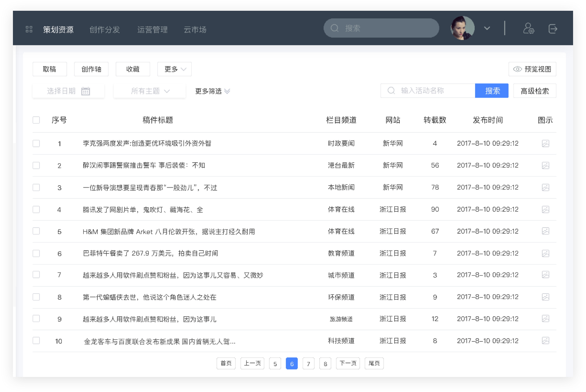Image resolution: width=586 pixels, height=392 pixels.
Task: Go to page 7 in pagination
Action: tap(308, 364)
